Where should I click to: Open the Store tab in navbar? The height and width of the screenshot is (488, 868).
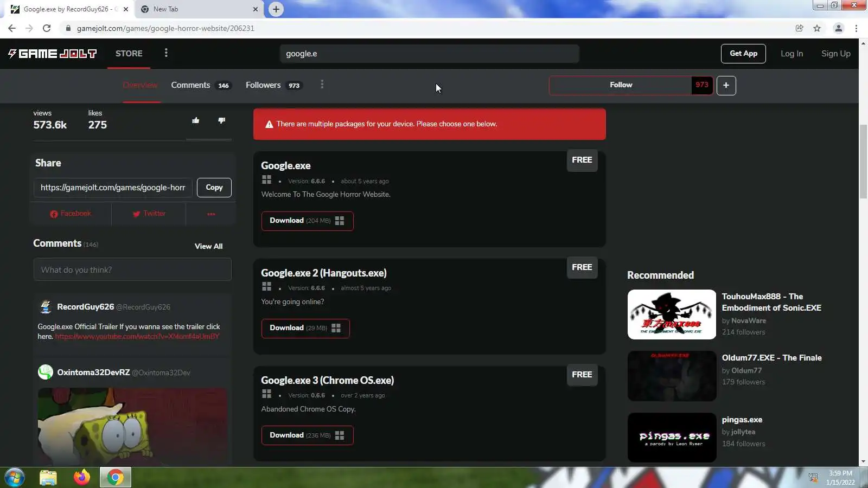pyautogui.click(x=129, y=53)
